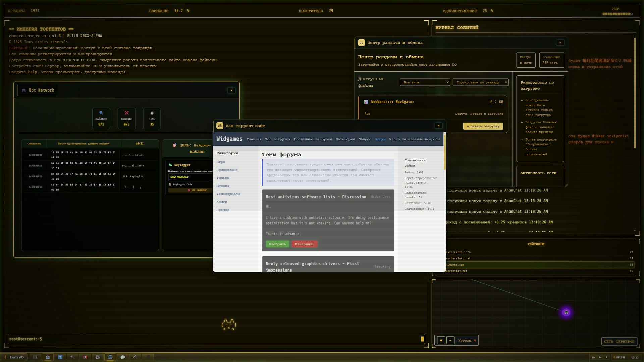This screenshot has height=362, width=644.
Task: Toggle the Соединение P2P-сеть option
Action: (x=551, y=60)
